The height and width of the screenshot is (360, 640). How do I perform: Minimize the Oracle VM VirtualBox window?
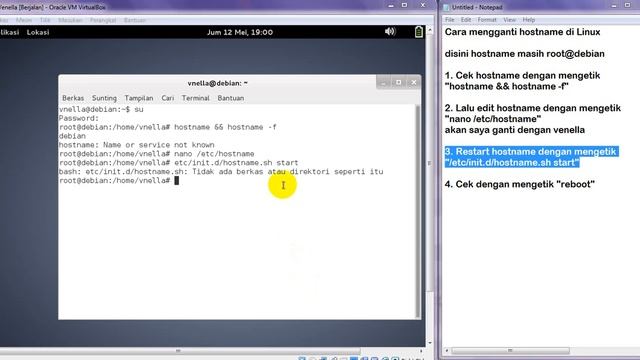click(x=391, y=5)
